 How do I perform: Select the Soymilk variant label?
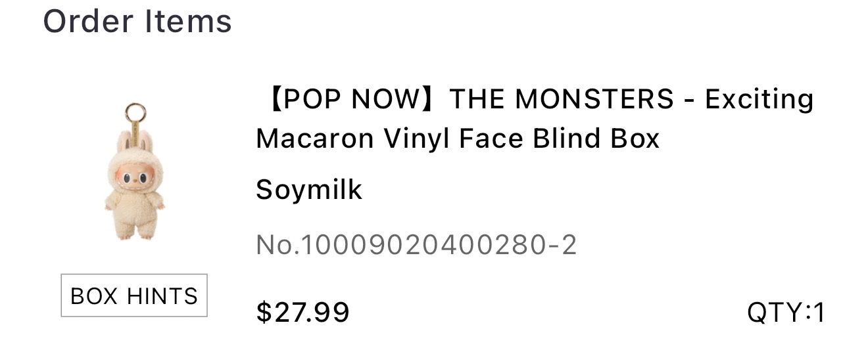pos(309,190)
